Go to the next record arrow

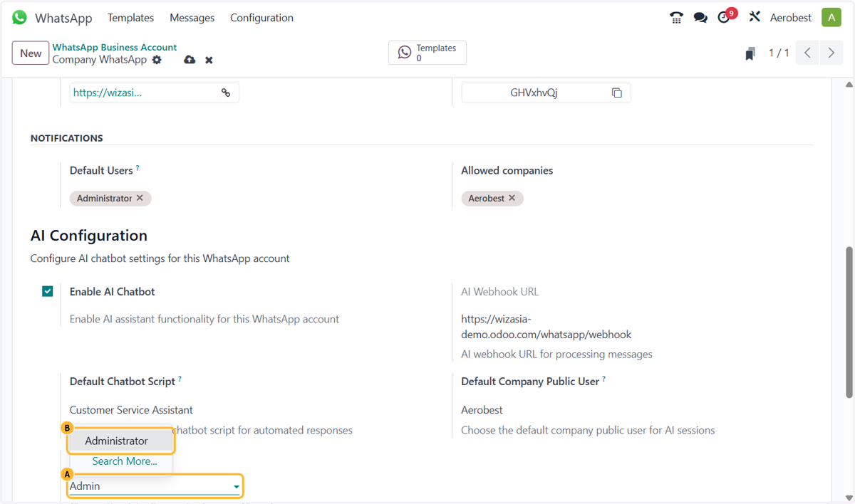tap(831, 53)
